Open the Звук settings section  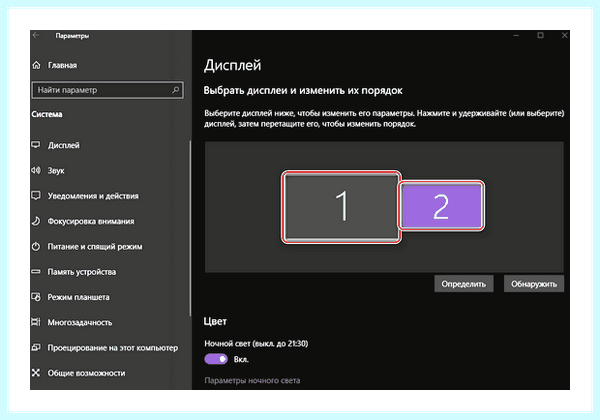56,171
